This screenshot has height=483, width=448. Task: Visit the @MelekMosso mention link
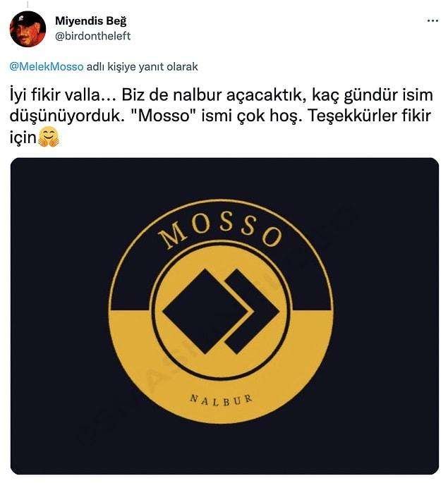[x=47, y=66]
